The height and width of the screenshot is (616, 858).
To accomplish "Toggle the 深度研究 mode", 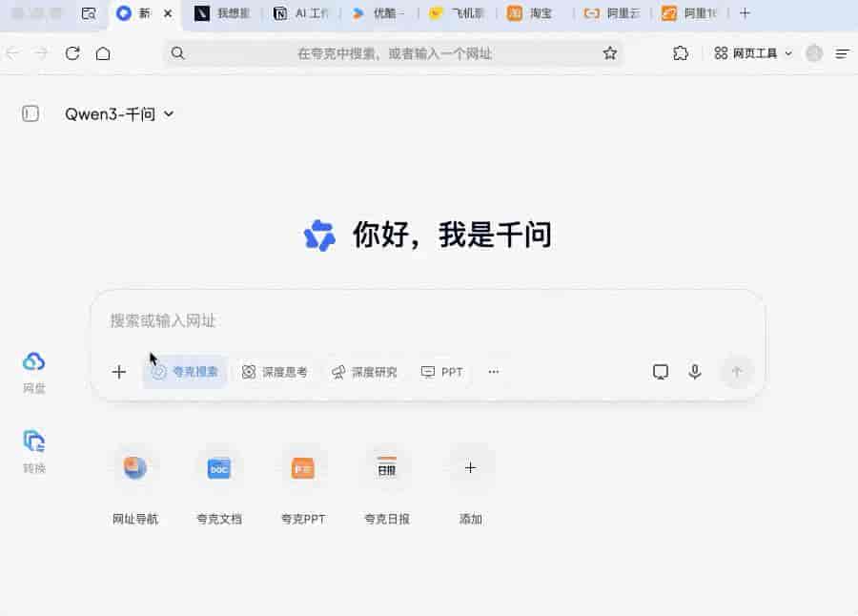I will (x=364, y=372).
